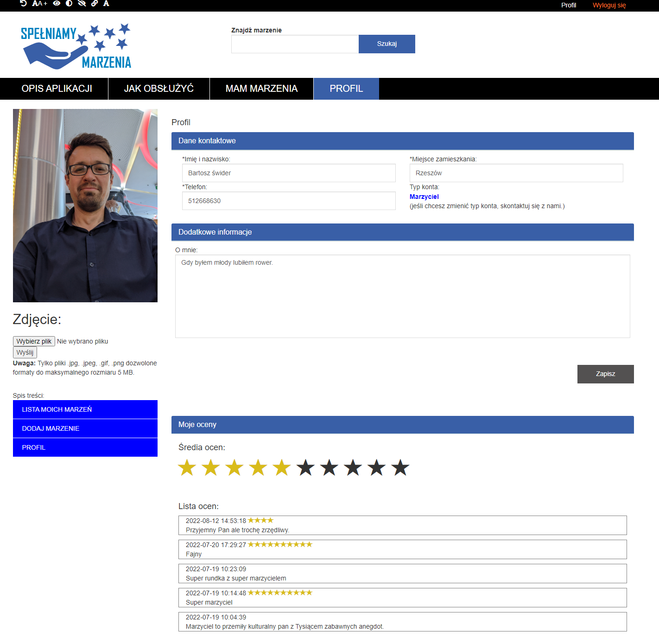Click the crossed-out eye icon

(82, 3)
